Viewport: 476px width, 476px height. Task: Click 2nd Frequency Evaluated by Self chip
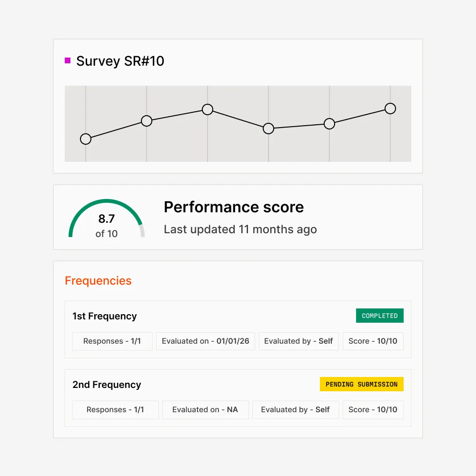tap(296, 410)
